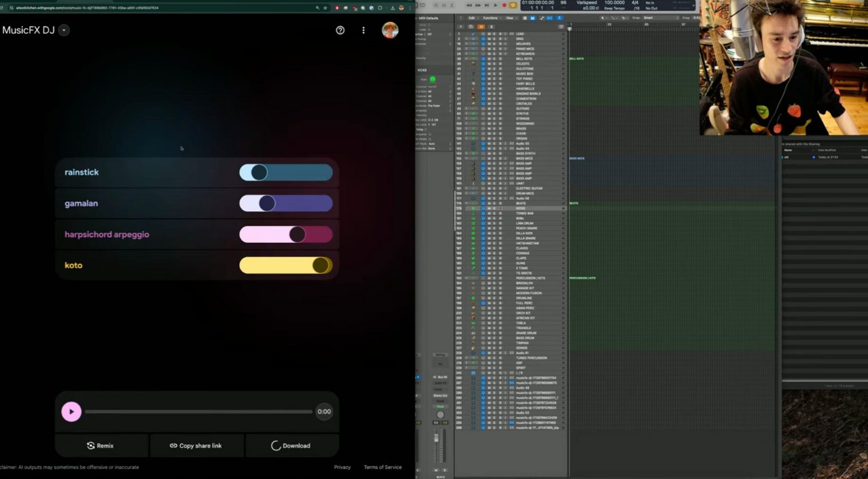
Task: Adjust the koto slider handle
Action: (x=321, y=265)
